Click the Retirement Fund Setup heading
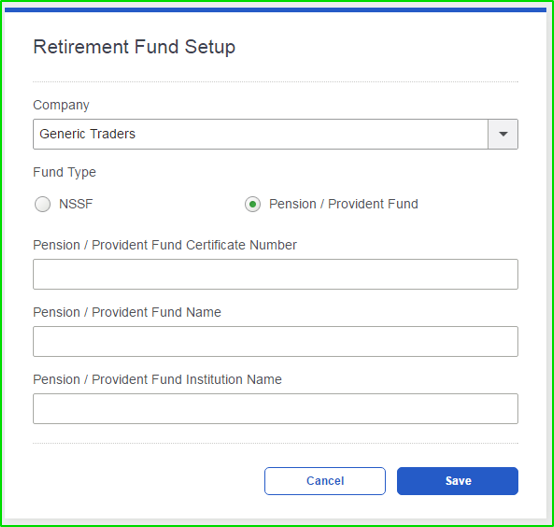This screenshot has height=527, width=554. tap(134, 47)
